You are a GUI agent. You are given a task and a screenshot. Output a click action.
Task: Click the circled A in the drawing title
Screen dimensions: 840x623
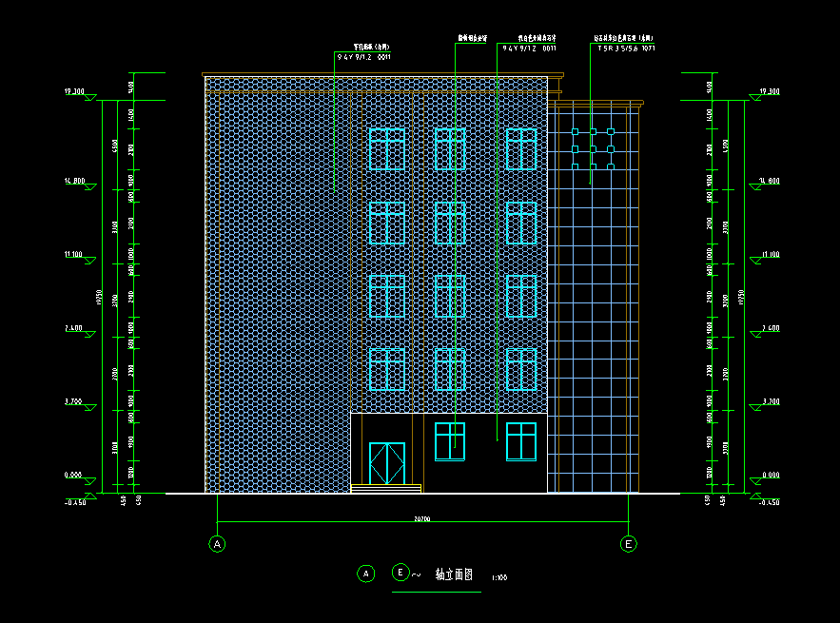tap(365, 573)
